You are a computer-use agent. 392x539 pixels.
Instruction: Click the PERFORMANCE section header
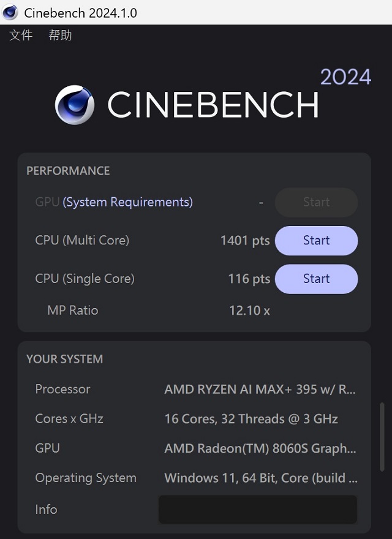click(67, 171)
